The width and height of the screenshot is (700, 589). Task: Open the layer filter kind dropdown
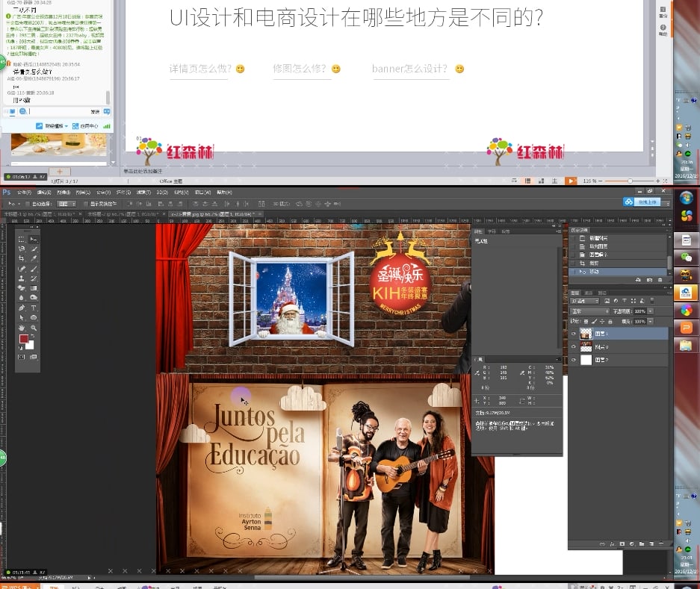click(x=585, y=301)
